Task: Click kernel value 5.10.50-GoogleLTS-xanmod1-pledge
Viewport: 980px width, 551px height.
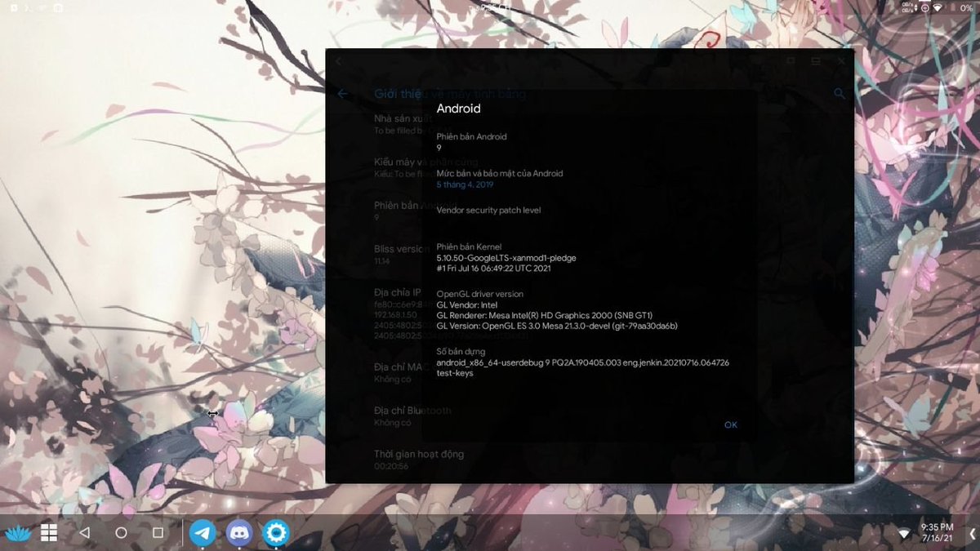Action: click(506, 258)
